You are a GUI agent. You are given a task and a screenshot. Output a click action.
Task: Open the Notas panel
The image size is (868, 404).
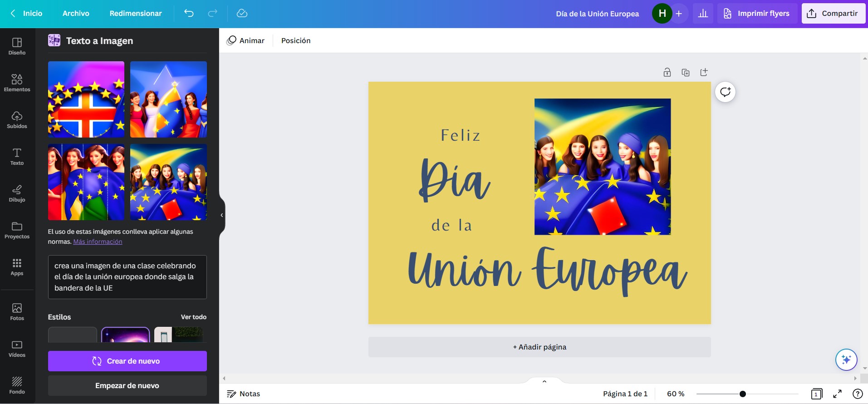tap(244, 394)
